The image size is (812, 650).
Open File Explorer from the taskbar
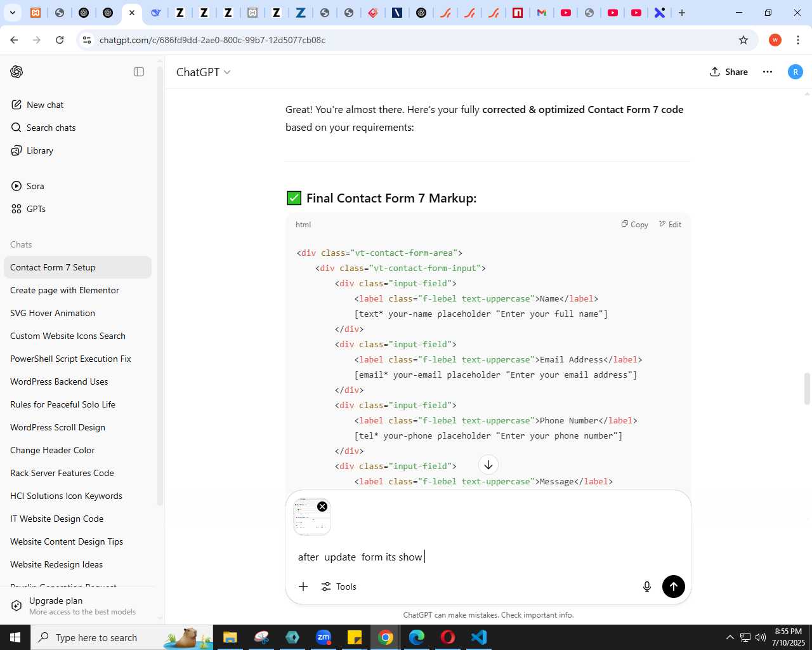coord(230,637)
